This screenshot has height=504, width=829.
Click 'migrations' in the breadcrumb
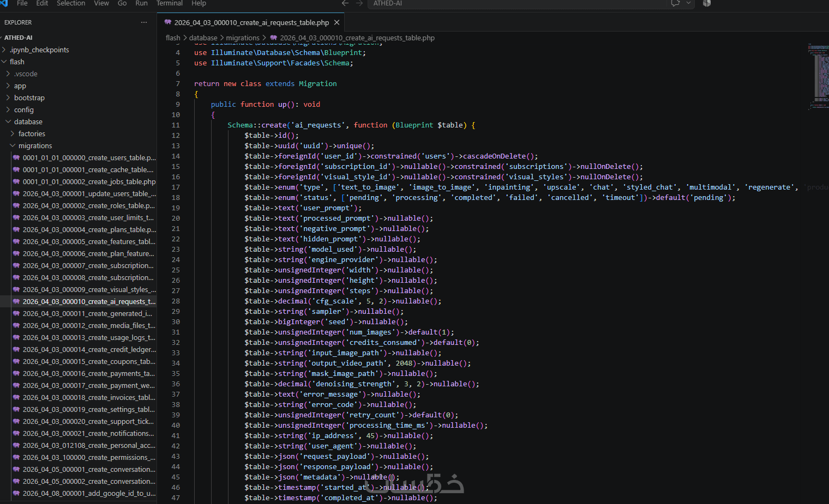point(243,38)
